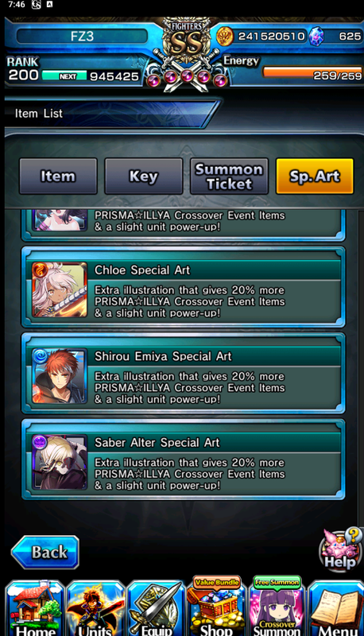
Task: Tap the Help mascot icon
Action: (x=340, y=549)
